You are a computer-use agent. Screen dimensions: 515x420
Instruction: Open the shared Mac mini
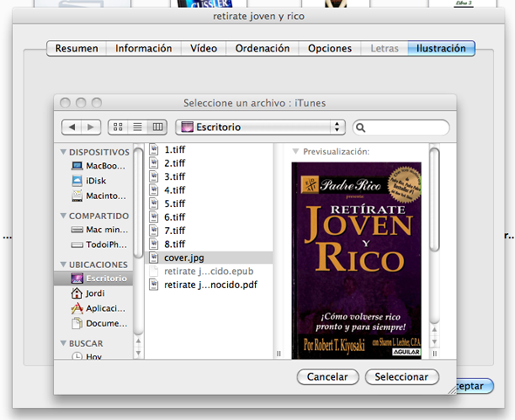[x=93, y=230]
